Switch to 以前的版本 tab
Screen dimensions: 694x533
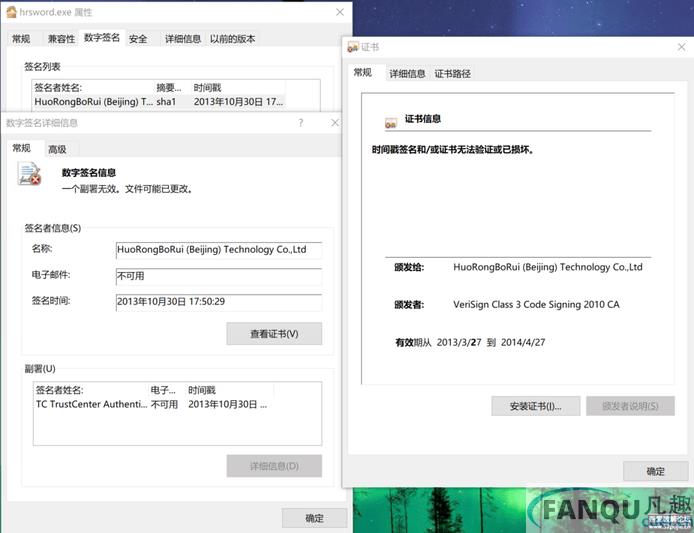click(232, 39)
